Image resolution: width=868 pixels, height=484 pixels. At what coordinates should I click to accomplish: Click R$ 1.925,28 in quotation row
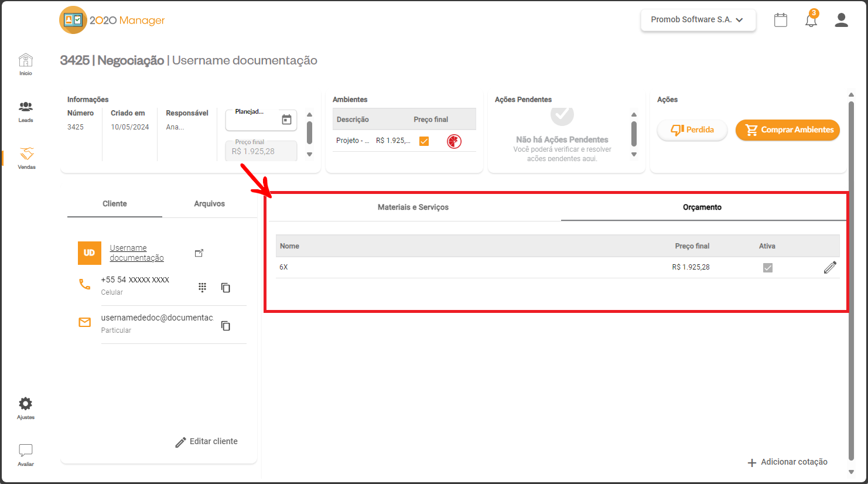point(691,267)
